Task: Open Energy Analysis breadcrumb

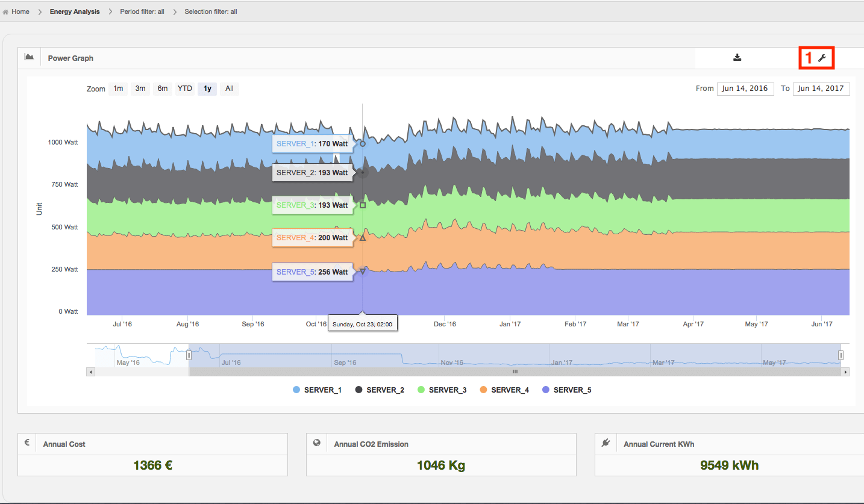Action: pyautogui.click(x=75, y=11)
